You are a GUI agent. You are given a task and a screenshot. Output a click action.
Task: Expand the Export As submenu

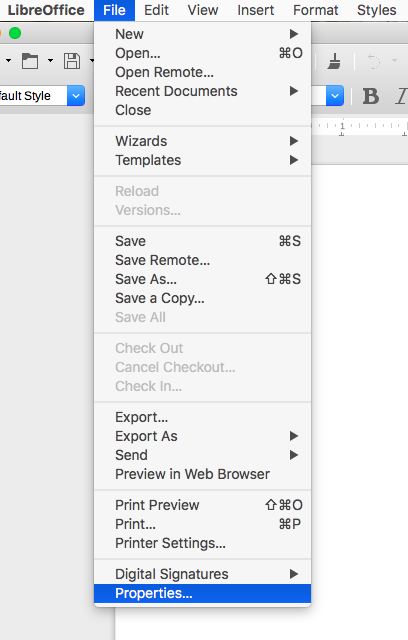202,436
